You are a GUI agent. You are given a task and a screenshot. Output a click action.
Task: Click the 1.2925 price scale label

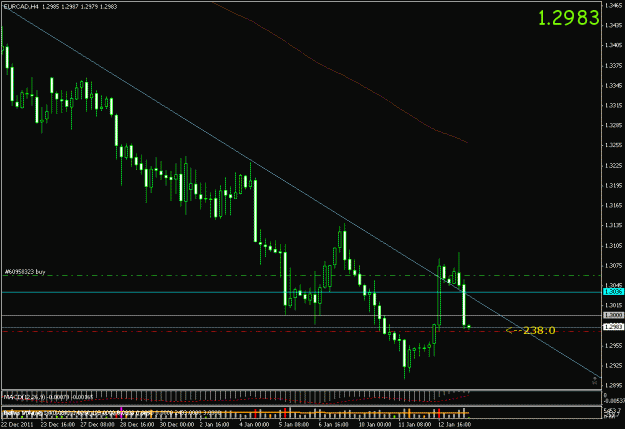[x=613, y=365]
